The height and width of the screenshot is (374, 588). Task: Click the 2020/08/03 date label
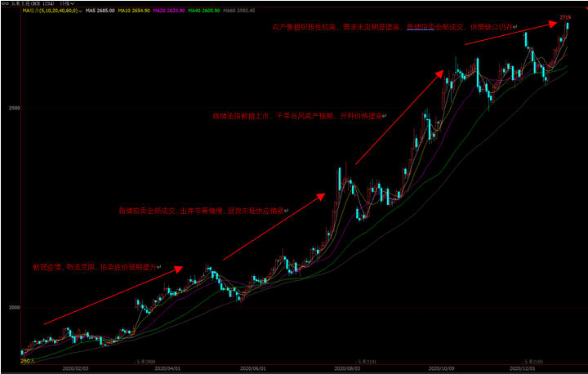[347, 368]
